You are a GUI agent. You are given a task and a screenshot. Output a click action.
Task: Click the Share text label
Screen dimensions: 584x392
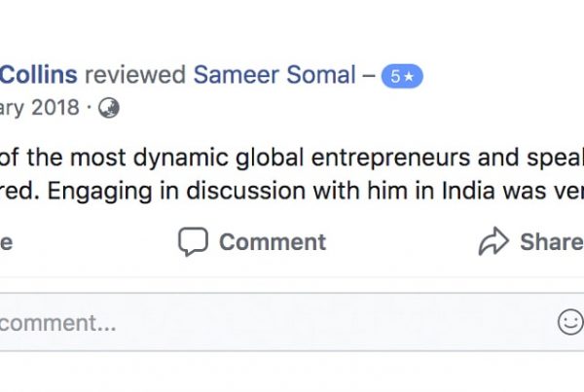(552, 242)
